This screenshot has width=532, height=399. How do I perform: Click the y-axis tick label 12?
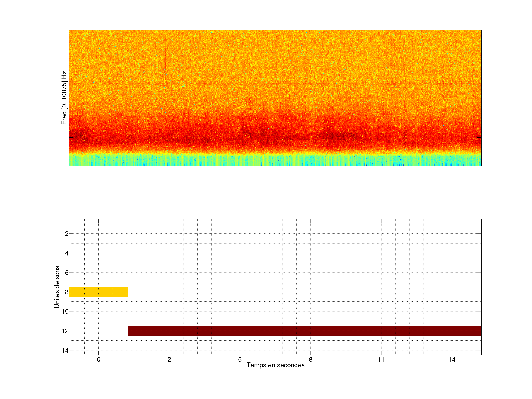pos(65,331)
